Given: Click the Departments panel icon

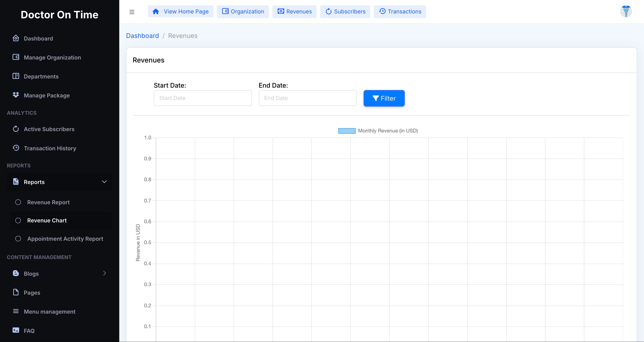Looking at the screenshot, I should click(16, 76).
